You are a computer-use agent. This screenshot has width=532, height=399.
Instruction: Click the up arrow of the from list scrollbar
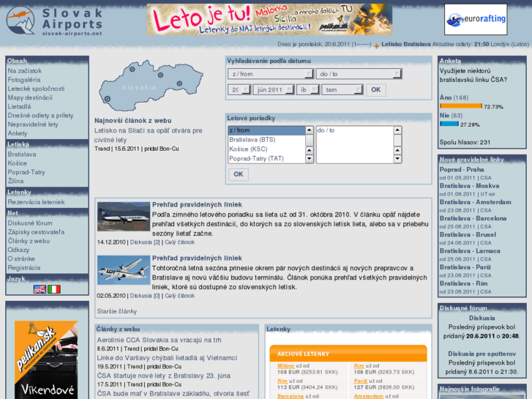310,130
